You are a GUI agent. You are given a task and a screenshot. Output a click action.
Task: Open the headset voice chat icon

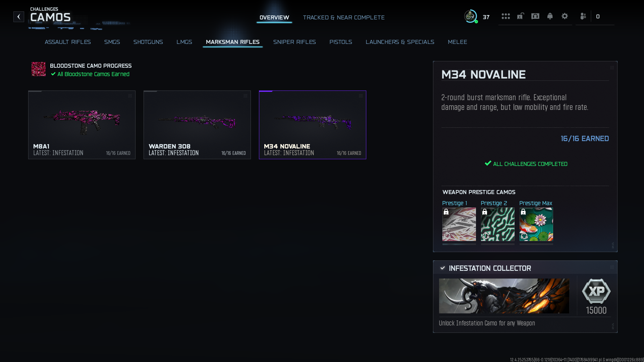[x=535, y=16]
